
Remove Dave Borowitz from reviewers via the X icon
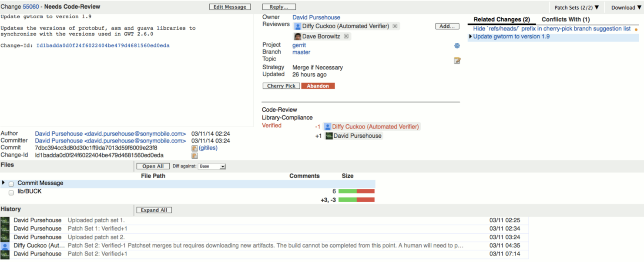tap(347, 36)
